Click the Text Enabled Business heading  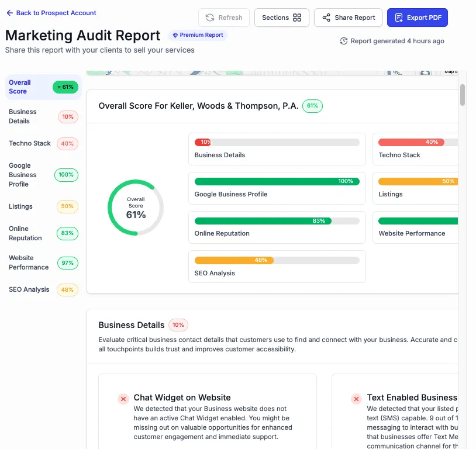click(412, 398)
